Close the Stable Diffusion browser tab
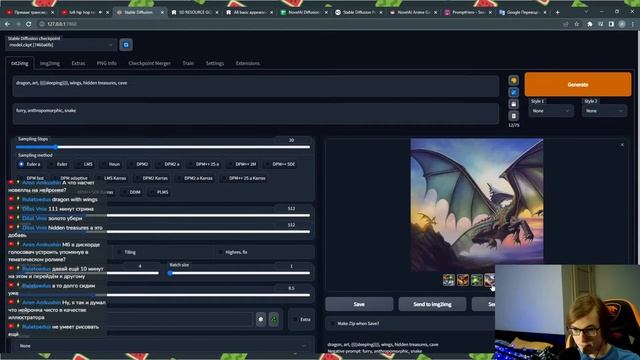 pyautogui.click(x=162, y=13)
